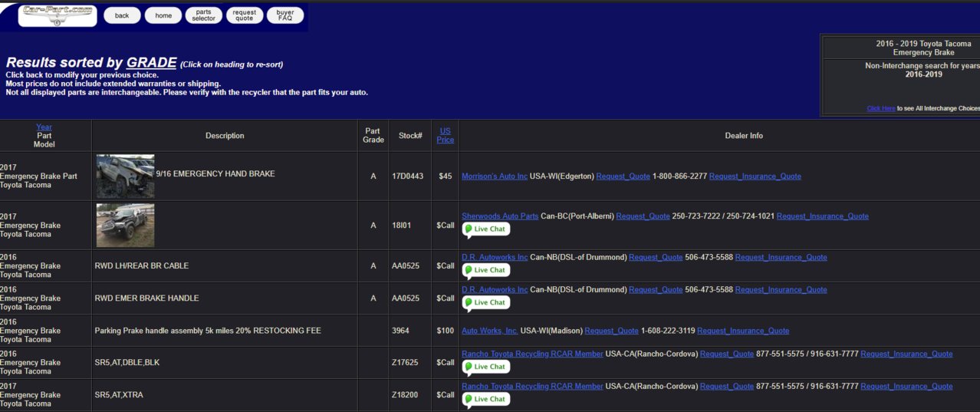
Task: Request insurance quote for SR5,AT,DBLE,BLK part
Action: 907,354
